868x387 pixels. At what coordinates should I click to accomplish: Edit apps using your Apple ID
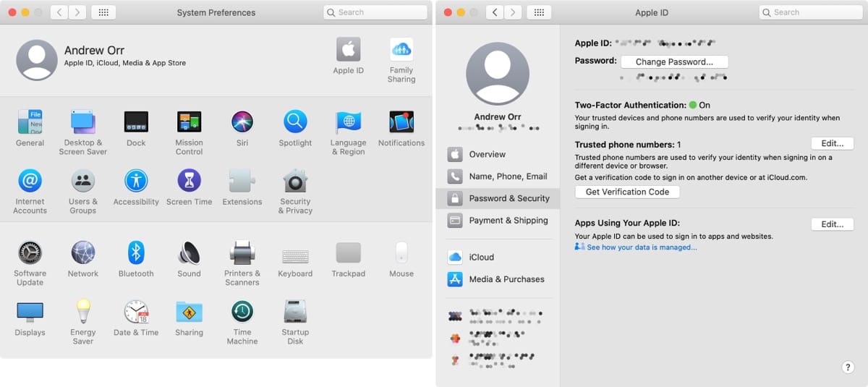pos(833,224)
